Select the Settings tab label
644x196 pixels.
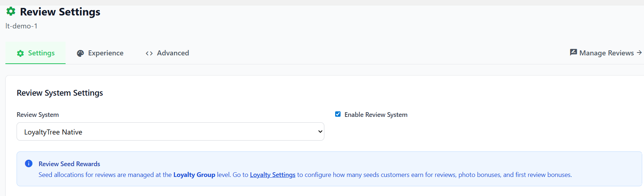click(x=41, y=53)
